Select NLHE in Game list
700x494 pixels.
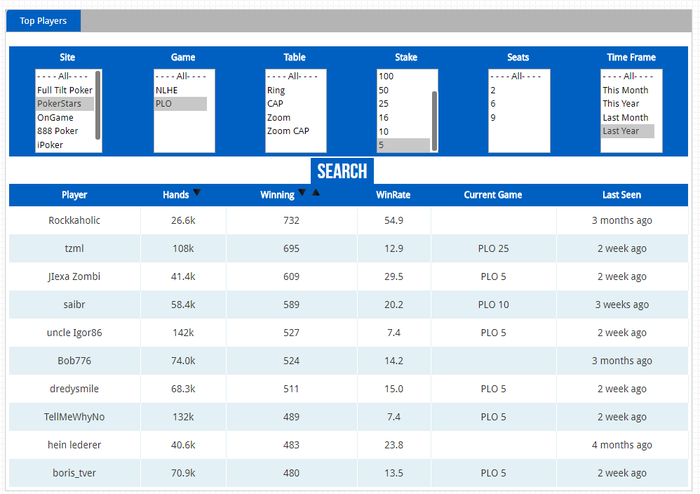click(x=181, y=90)
